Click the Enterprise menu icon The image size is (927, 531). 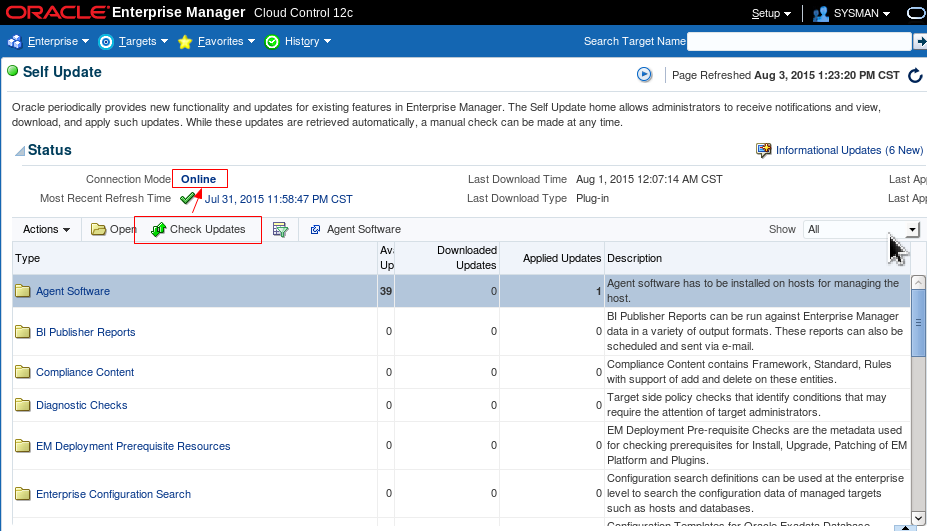(15, 41)
